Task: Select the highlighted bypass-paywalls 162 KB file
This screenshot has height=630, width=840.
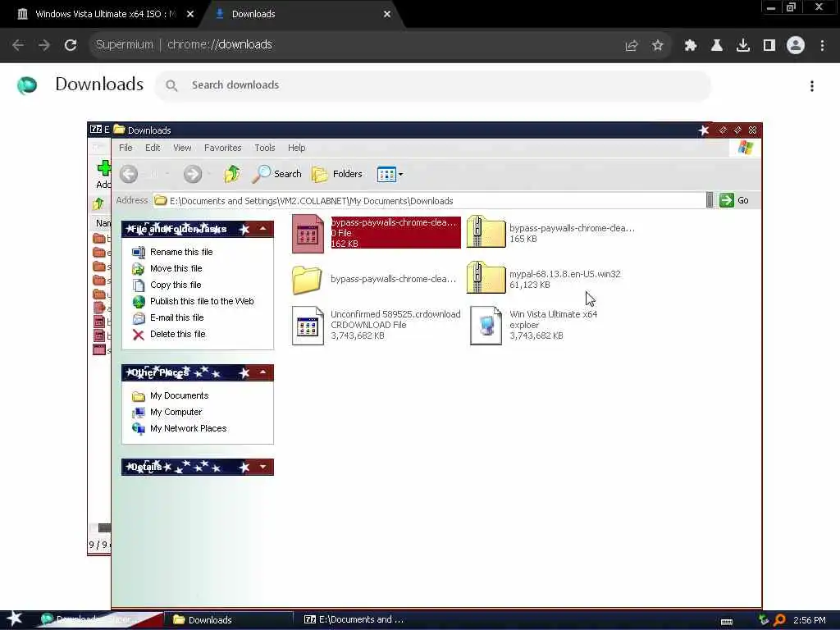Action: (x=376, y=233)
